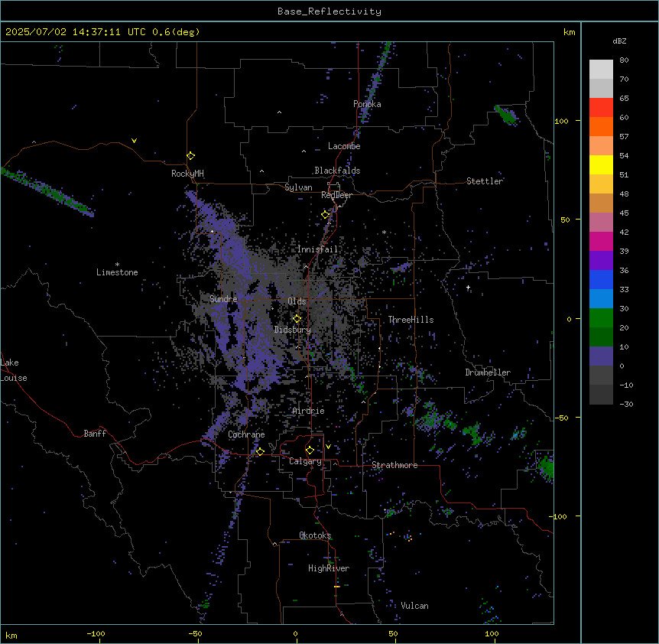Pick the bright green 30-20 dBZ swatch
This screenshot has width=659, height=644.
click(601, 318)
